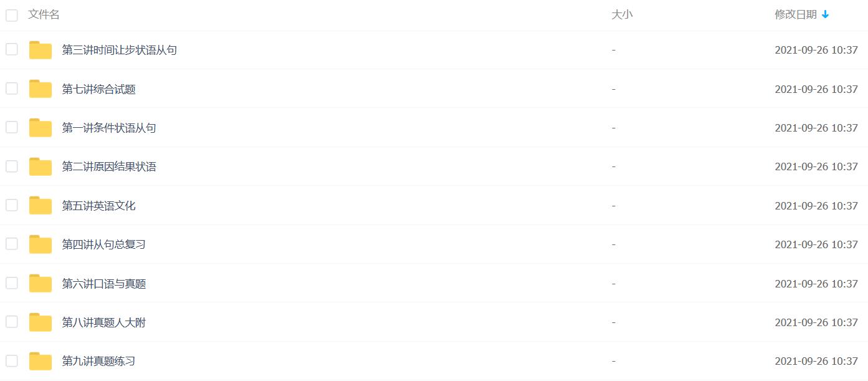Open the 第九讲真题练习 folder name link
Image resolution: width=868 pixels, height=381 pixels.
pyautogui.click(x=98, y=361)
